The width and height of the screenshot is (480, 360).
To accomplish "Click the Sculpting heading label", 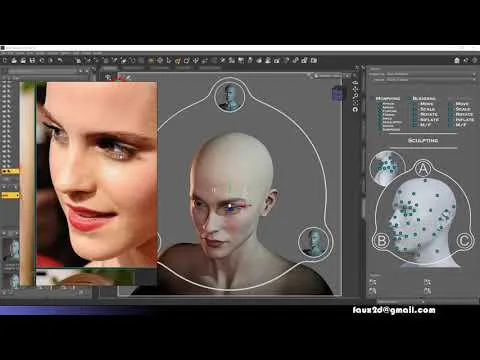I will coord(423,141).
